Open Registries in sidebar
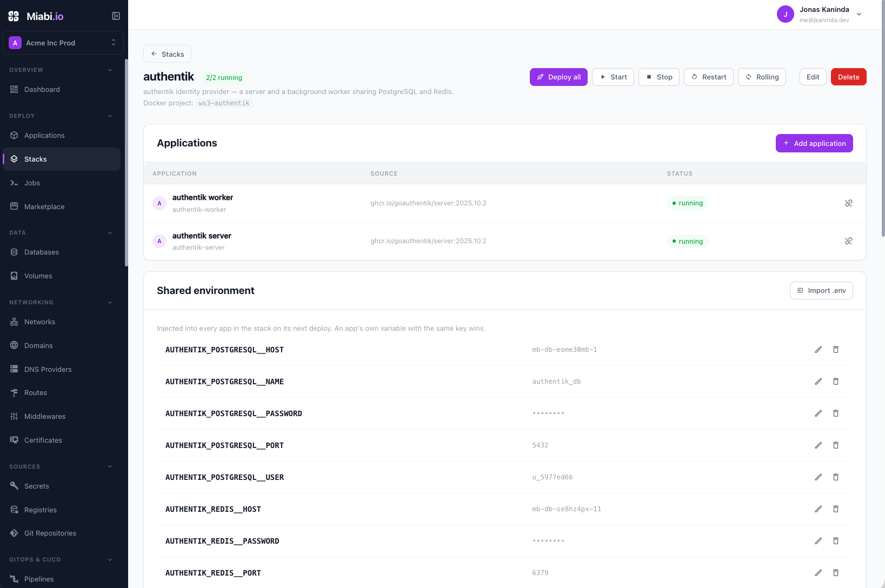This screenshot has width=885, height=588. pos(62,510)
